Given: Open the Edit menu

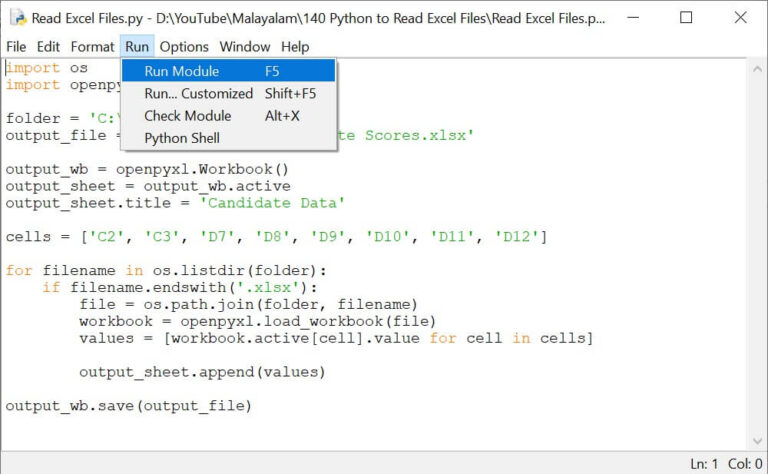Looking at the screenshot, I should [48, 47].
